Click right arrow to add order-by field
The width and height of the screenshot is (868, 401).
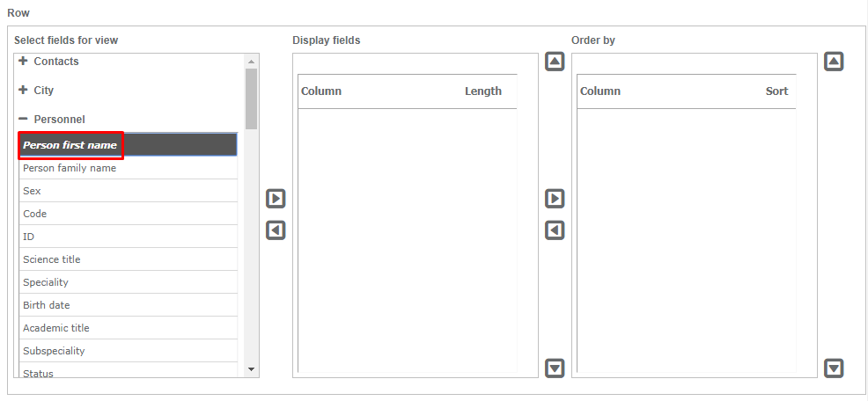[x=555, y=199]
